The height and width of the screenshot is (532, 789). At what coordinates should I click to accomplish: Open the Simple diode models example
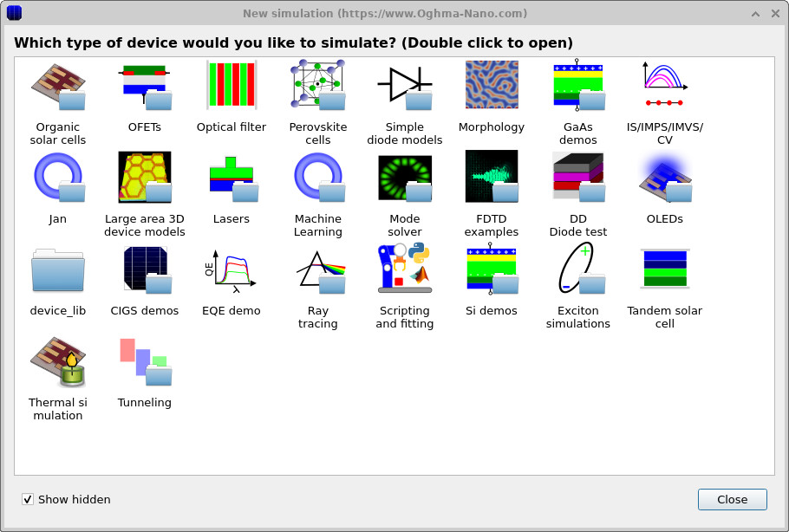tap(405, 84)
